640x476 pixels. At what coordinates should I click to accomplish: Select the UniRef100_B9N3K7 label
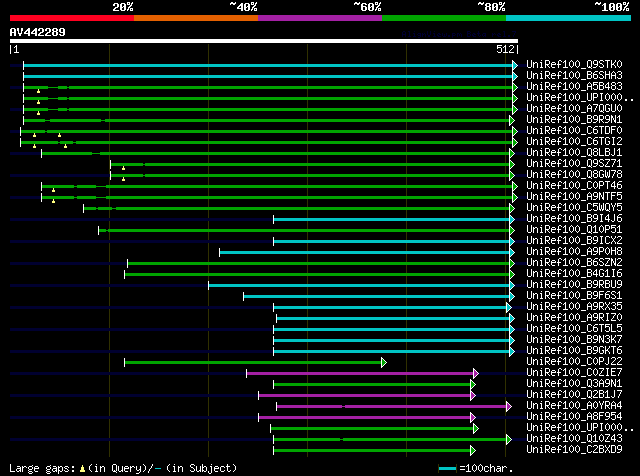574,340
